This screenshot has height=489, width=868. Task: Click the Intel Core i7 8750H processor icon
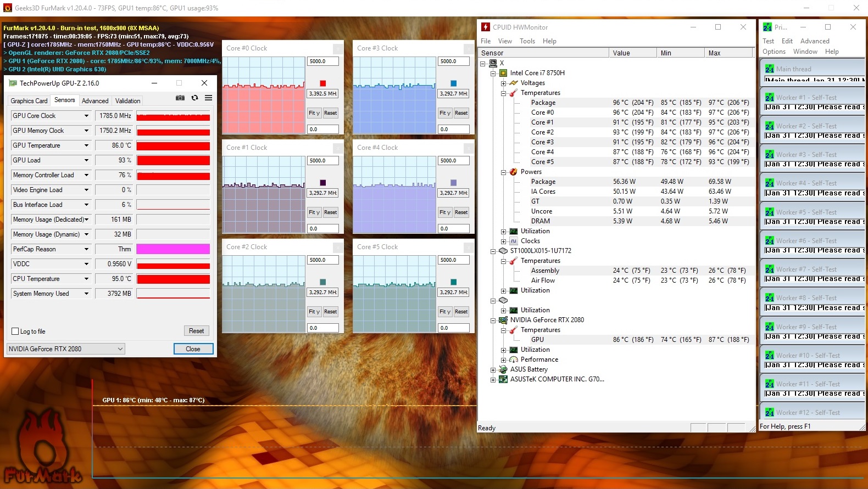(503, 73)
